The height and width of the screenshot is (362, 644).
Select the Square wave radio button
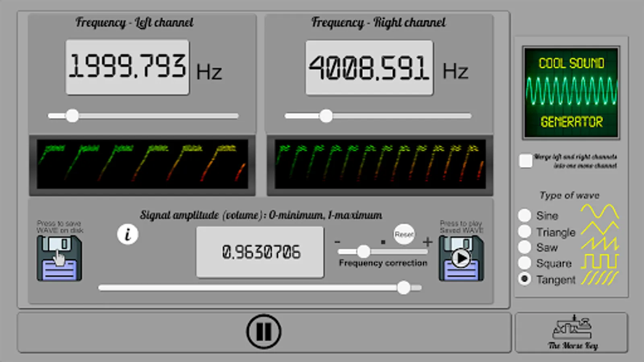(524, 263)
